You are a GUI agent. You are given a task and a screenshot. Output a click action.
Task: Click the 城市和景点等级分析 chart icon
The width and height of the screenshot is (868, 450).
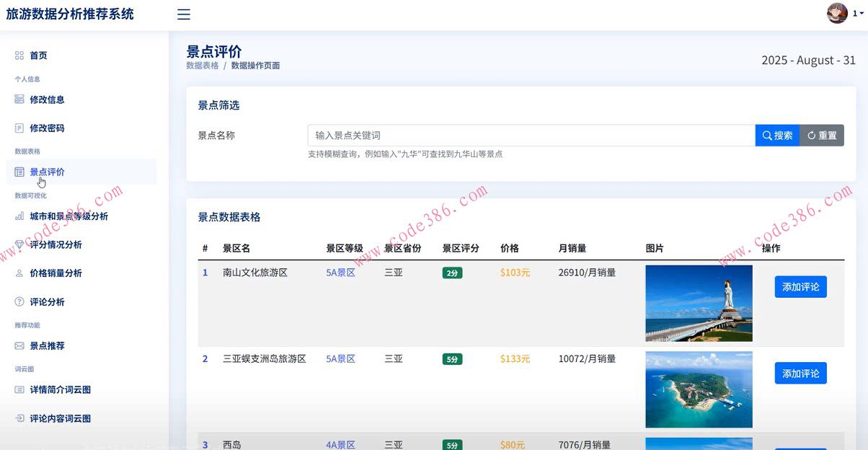19,216
